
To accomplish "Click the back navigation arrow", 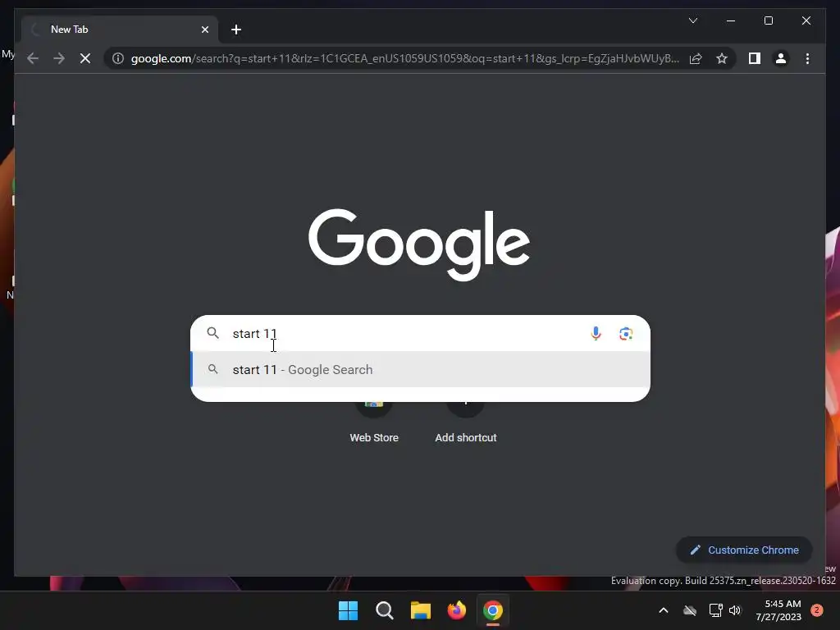I will click(x=33, y=58).
